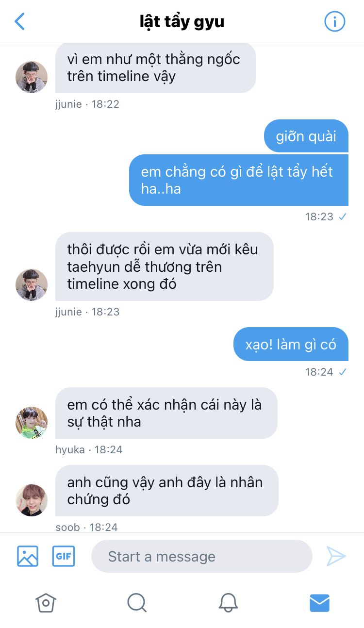
Task: Open Notifications bell tab
Action: click(228, 603)
